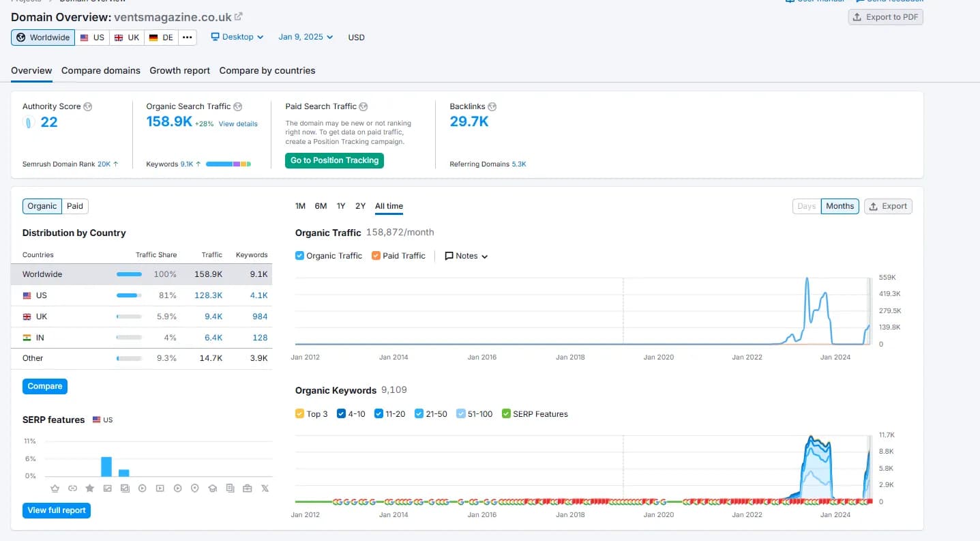Viewport: 980px width, 541px height.
Task: Click the Export to PDF button
Action: (885, 17)
